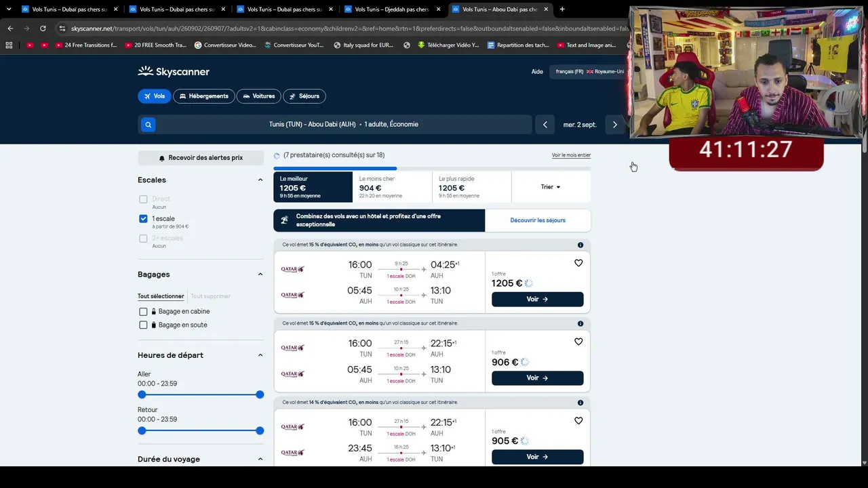Open the Italy squad for EUR bookmark
Viewport: 868px width, 488px height.
[363, 45]
